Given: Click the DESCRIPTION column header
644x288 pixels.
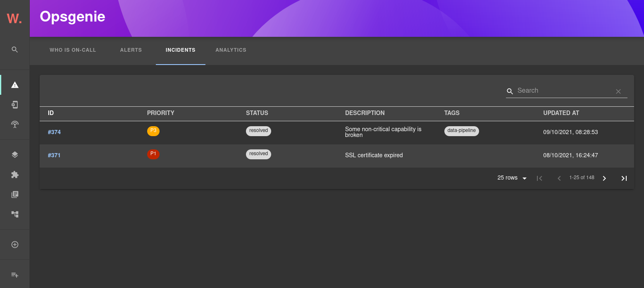Looking at the screenshot, I should 365,113.
